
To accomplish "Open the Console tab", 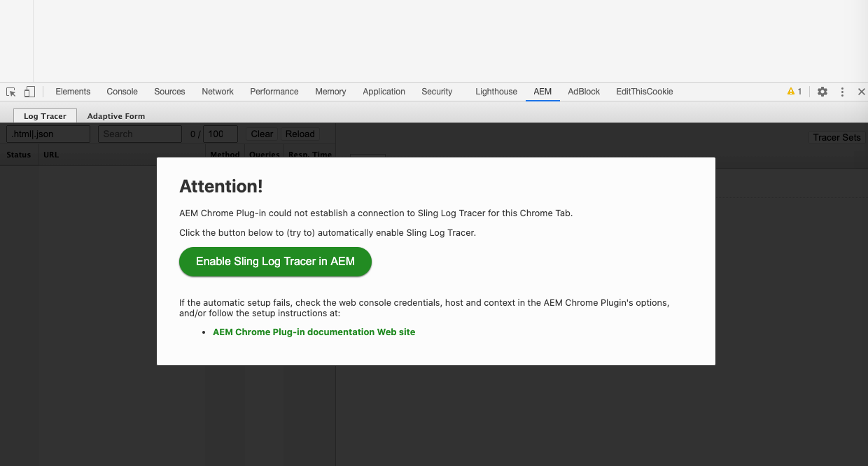I will (x=122, y=92).
